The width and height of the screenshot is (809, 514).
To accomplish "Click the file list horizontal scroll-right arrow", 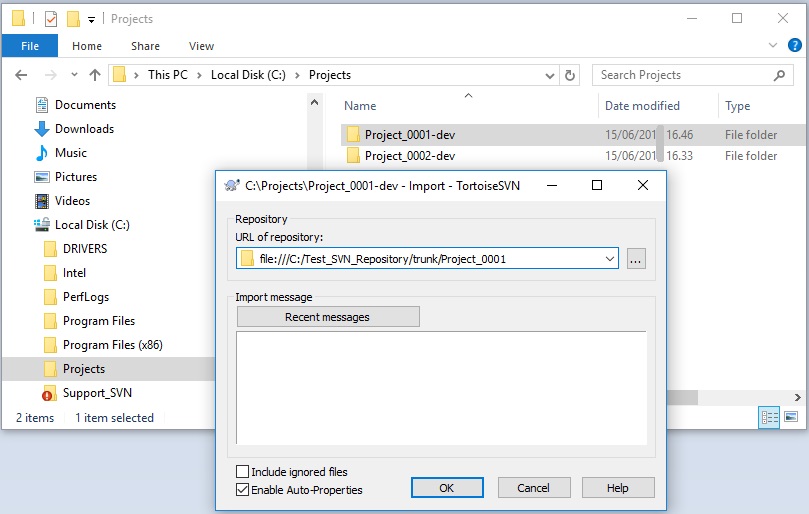I will coord(798,397).
